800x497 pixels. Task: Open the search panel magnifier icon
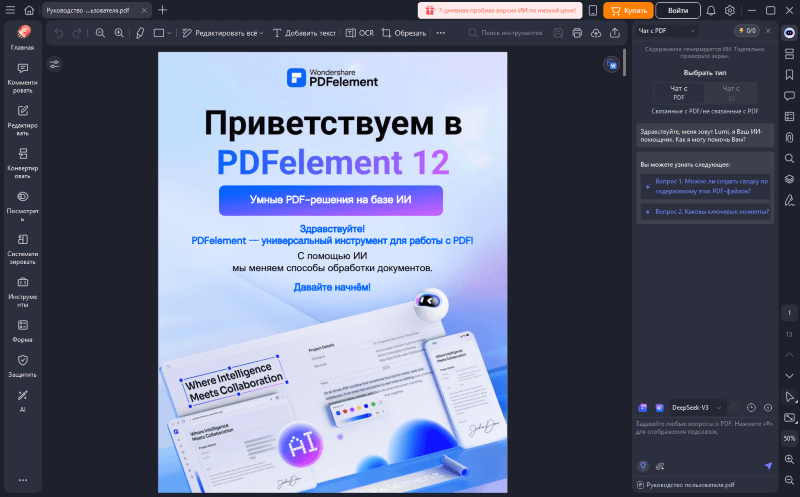pyautogui.click(x=789, y=158)
